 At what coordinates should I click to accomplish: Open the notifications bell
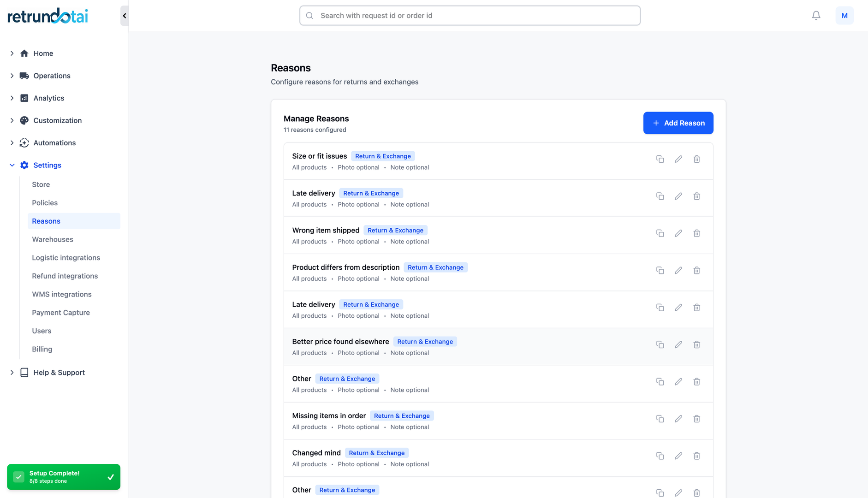(x=816, y=16)
